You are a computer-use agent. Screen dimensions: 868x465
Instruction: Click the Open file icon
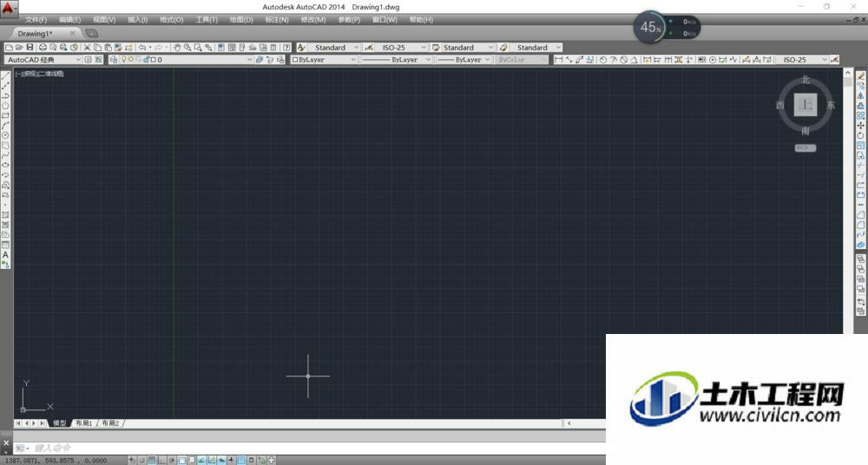19,48
